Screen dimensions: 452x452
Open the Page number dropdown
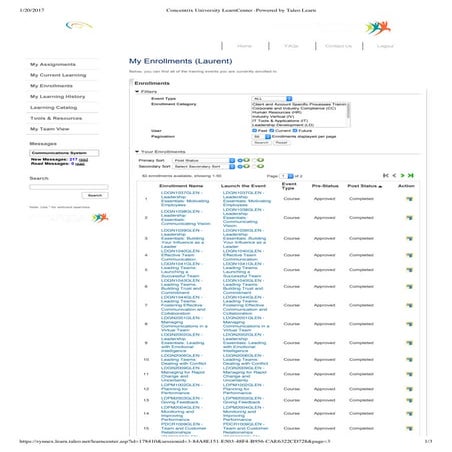pyautogui.click(x=286, y=176)
